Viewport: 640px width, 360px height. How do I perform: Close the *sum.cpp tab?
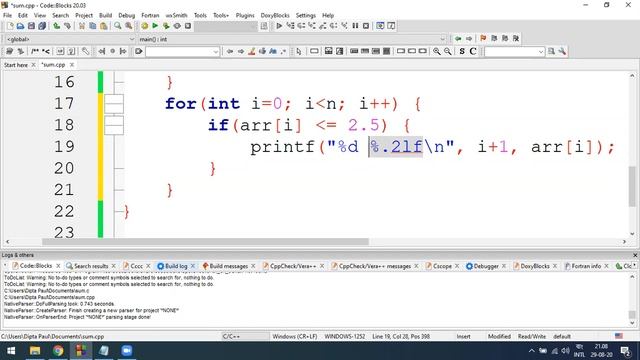72,65
